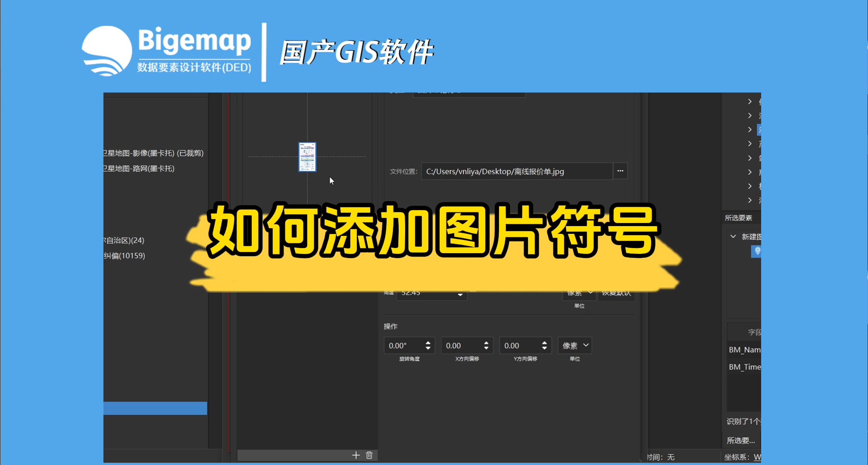
Task: Collapse the 新建图 group in the right panel
Action: coord(733,236)
